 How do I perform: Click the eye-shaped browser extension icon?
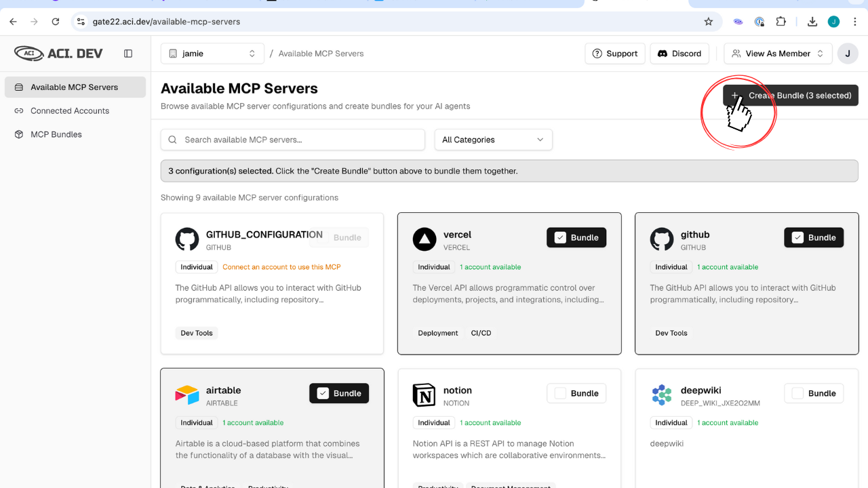coord(738,22)
